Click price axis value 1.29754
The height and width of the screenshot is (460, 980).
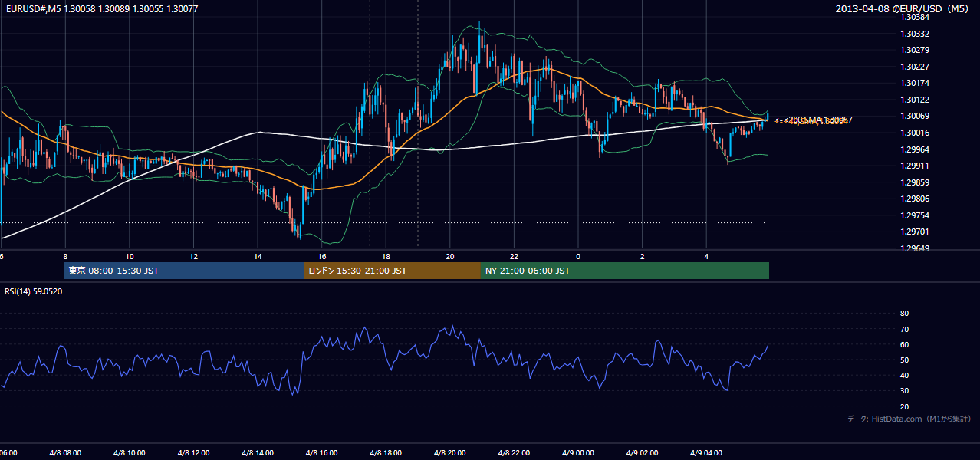915,215
